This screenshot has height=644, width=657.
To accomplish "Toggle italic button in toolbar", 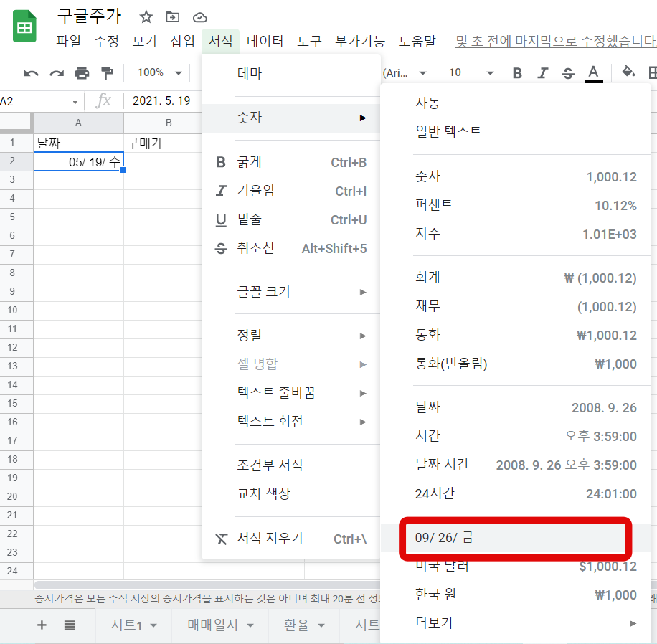I will pyautogui.click(x=543, y=72).
